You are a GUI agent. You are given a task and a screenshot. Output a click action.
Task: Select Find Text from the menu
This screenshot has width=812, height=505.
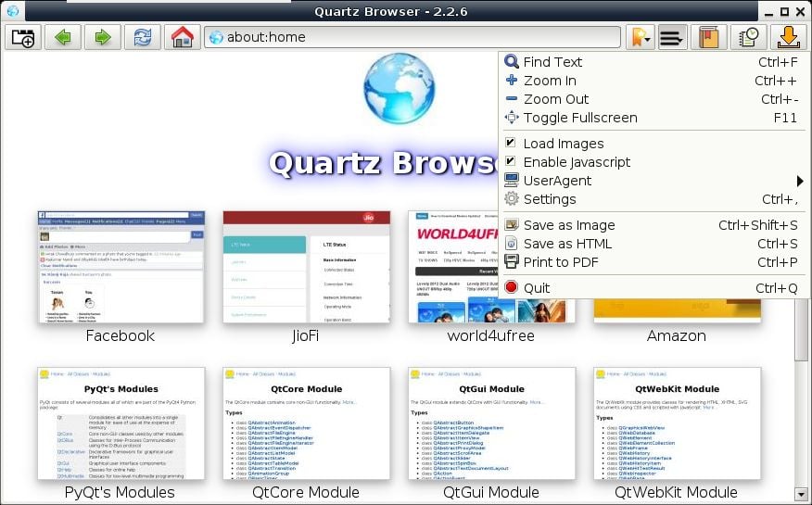(x=654, y=62)
